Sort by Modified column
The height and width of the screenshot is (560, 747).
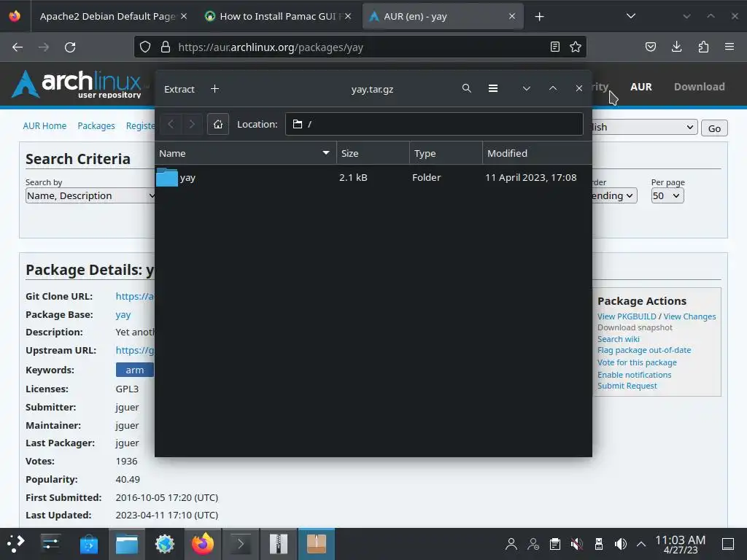point(538,153)
